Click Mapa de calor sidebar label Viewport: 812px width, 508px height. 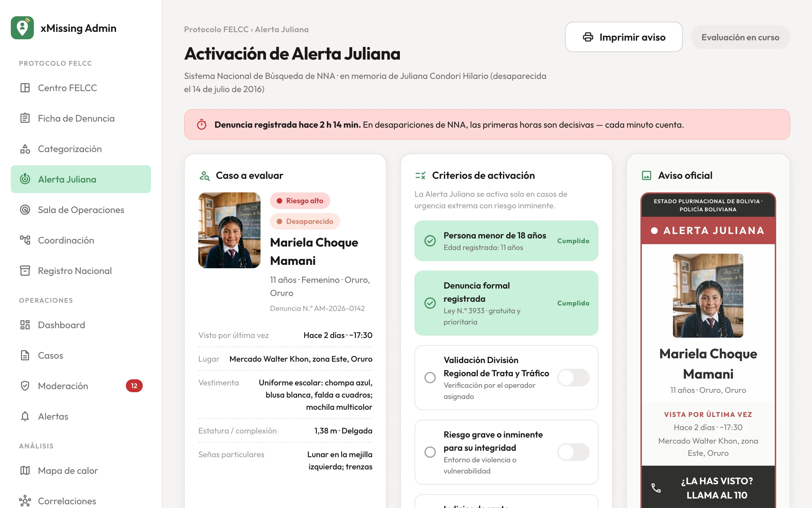pos(68,470)
